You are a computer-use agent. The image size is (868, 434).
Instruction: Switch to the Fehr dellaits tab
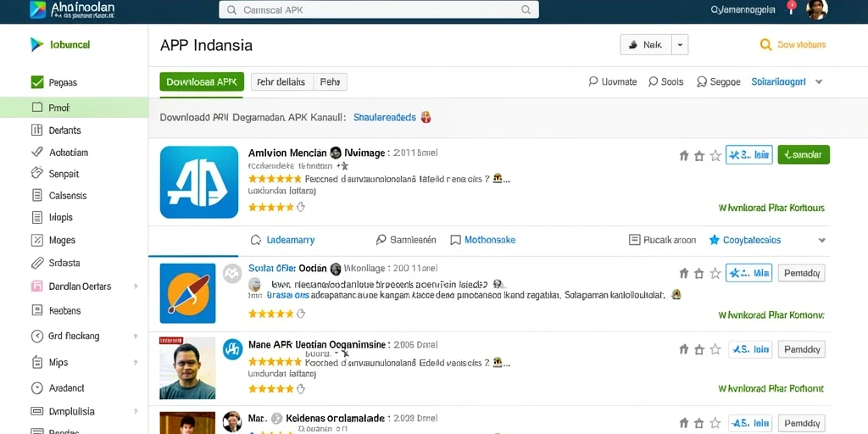281,82
